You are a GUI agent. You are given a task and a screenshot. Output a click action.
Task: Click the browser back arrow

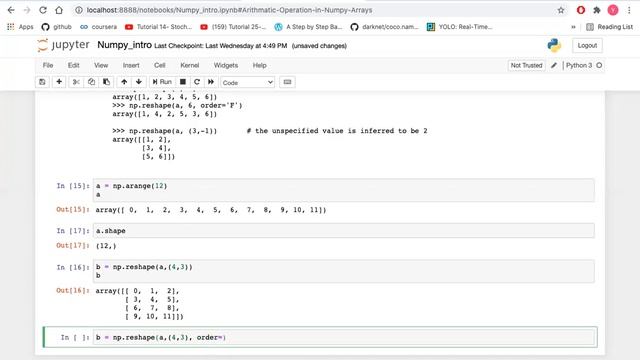(11, 10)
